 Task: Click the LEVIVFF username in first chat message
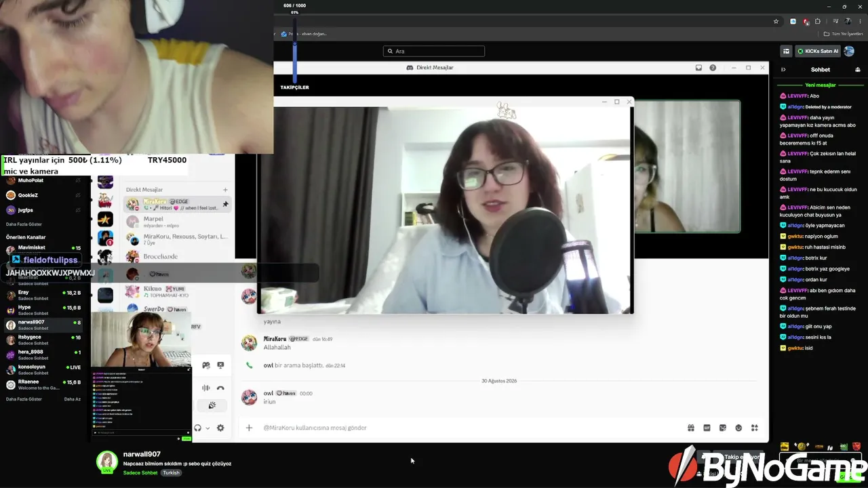point(797,96)
